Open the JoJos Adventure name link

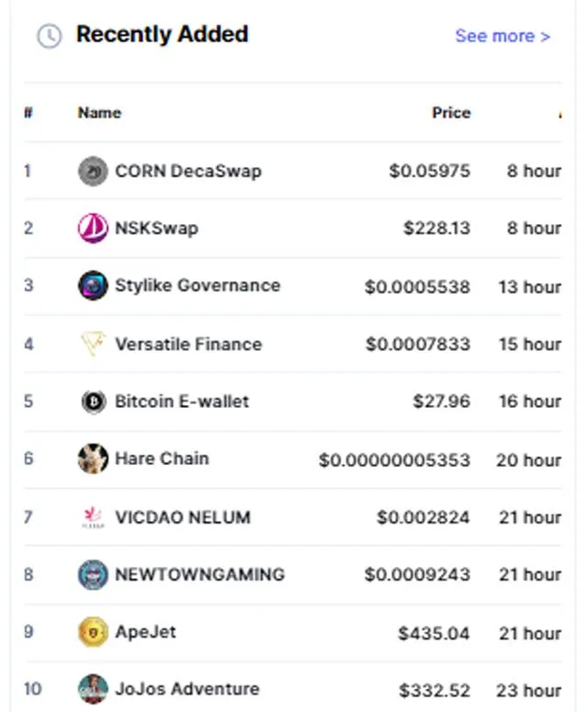(187, 689)
